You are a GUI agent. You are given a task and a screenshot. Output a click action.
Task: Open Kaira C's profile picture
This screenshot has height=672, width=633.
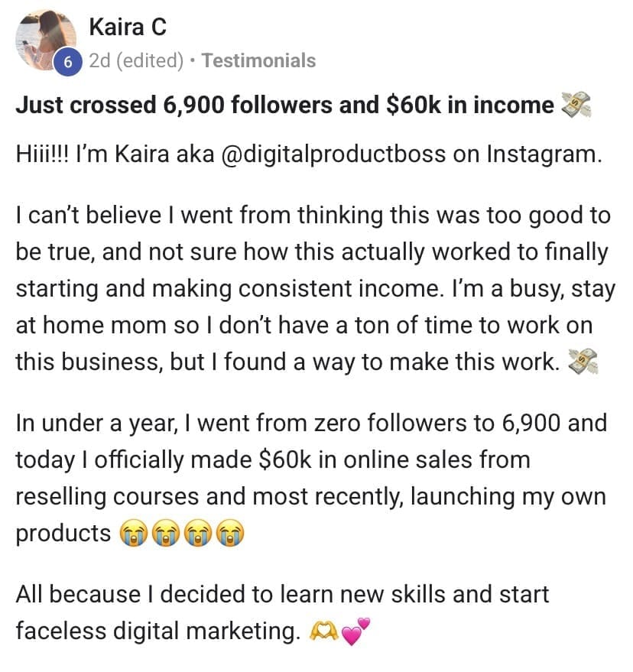[46, 40]
